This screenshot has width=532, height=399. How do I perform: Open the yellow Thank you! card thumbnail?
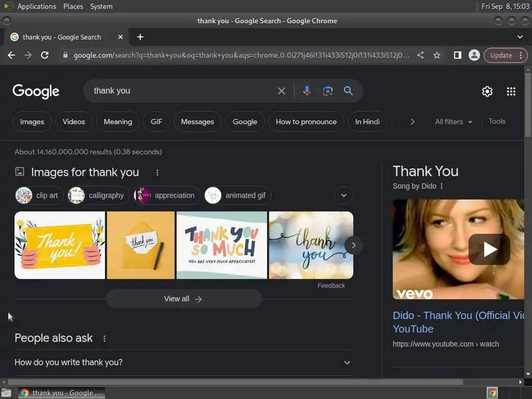[60, 245]
